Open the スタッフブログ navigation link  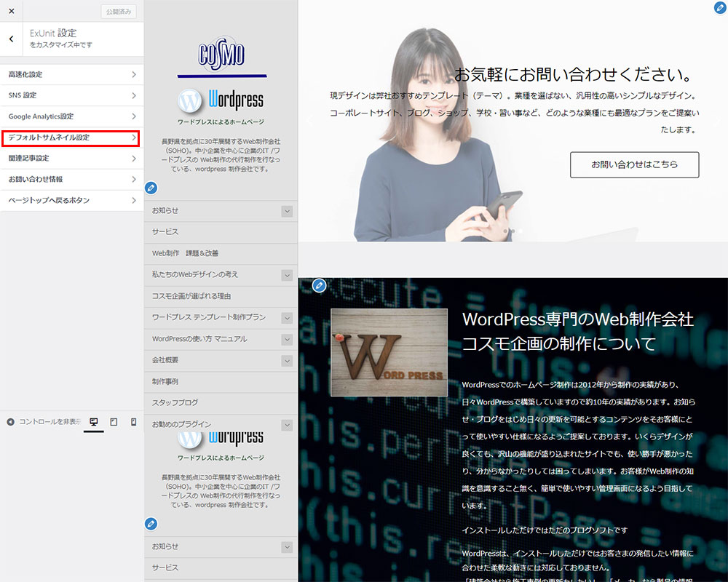175,402
